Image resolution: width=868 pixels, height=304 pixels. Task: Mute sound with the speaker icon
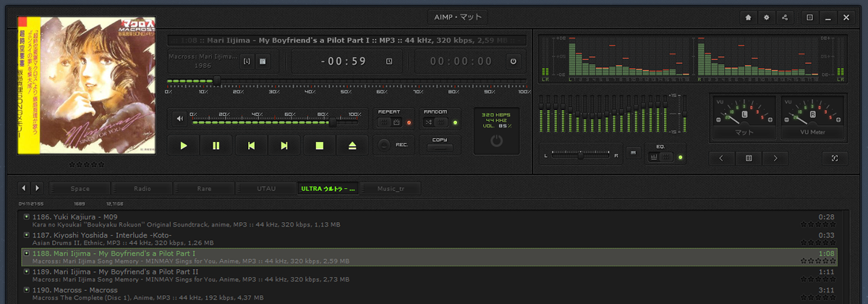[179, 119]
